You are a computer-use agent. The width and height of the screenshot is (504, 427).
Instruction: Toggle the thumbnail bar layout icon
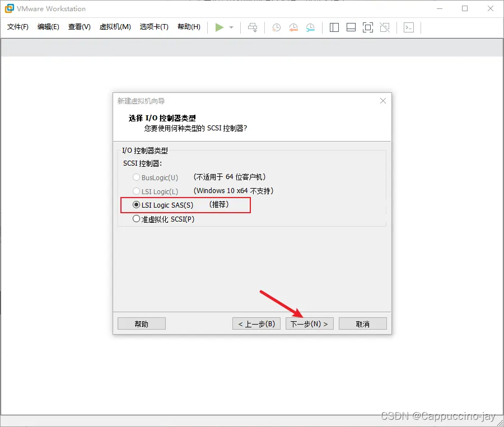tap(351, 27)
